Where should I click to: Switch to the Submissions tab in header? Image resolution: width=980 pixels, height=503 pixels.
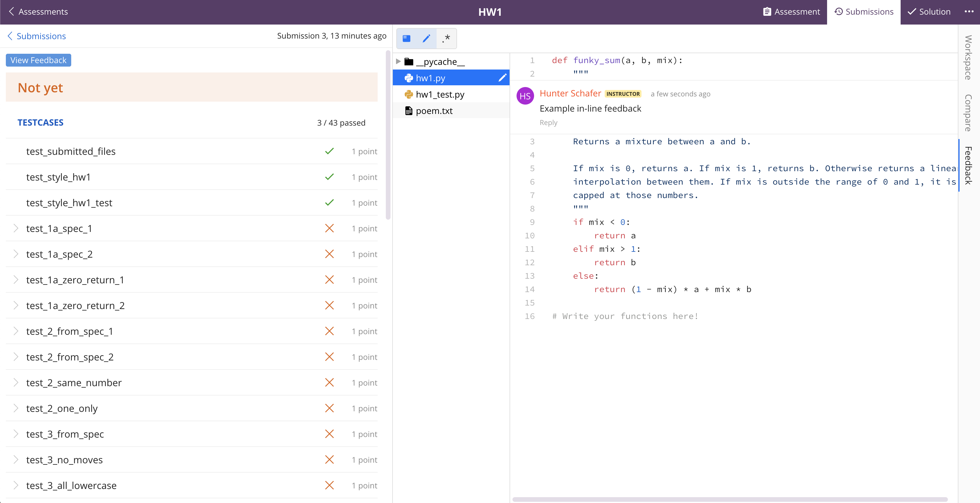(x=864, y=12)
